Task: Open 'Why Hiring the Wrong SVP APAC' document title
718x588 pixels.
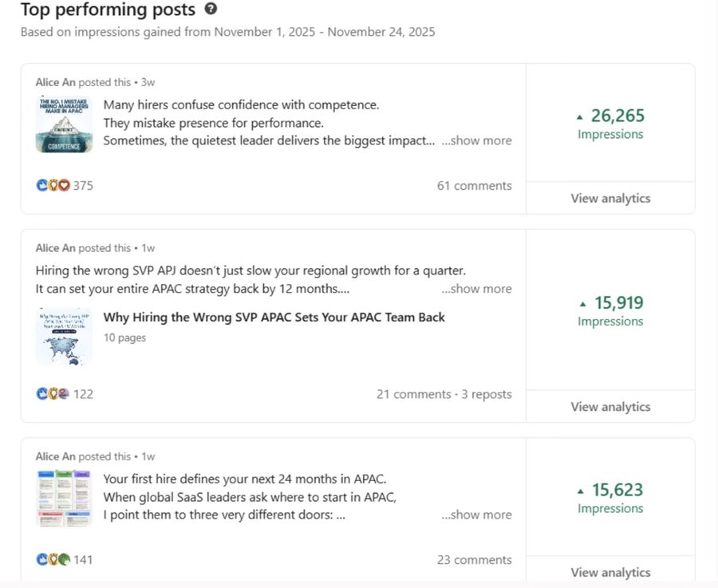Action: click(274, 318)
